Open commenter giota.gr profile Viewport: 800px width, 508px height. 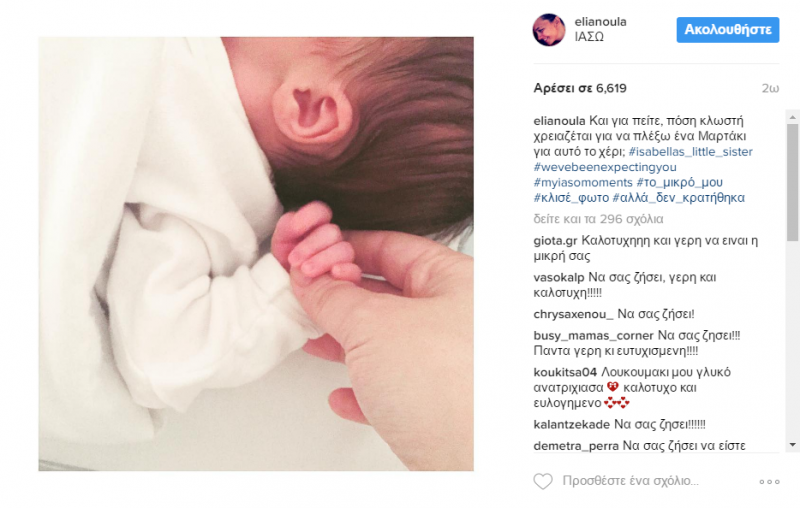click(555, 241)
